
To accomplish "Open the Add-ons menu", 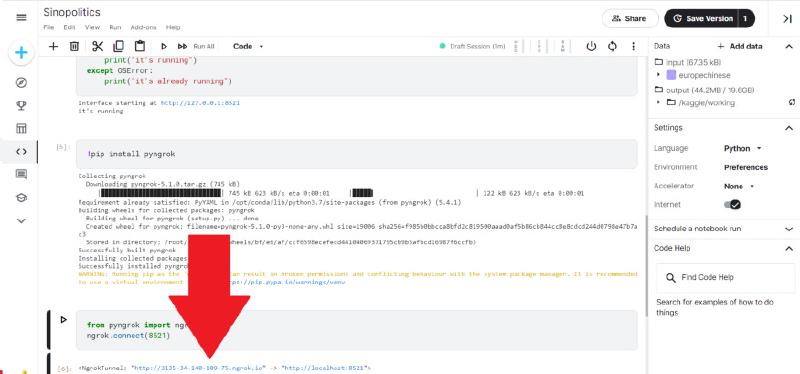I will (x=143, y=28).
